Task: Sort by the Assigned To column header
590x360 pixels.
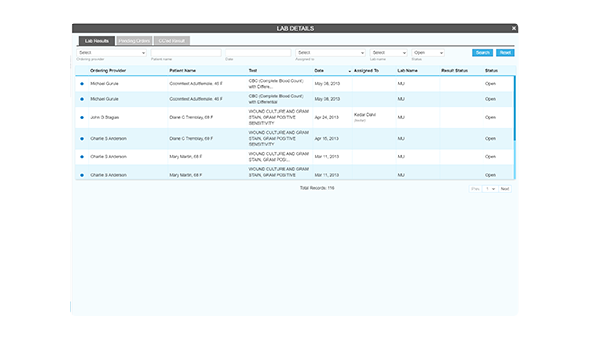Action: (x=366, y=70)
